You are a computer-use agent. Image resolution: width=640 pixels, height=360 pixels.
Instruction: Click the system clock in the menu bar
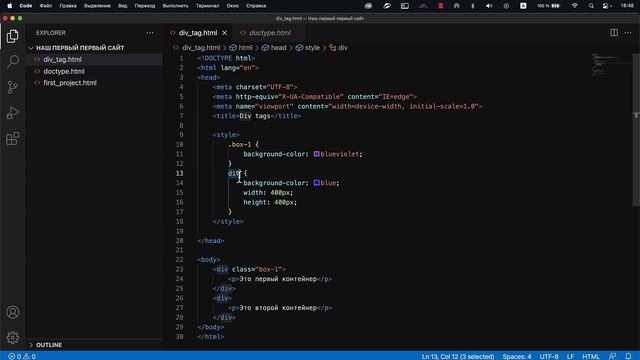click(627, 6)
